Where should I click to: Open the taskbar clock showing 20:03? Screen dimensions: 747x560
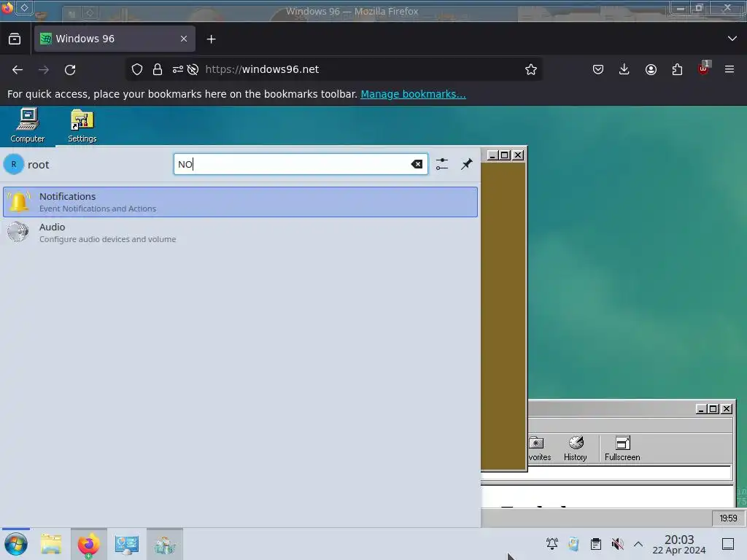tap(679, 544)
